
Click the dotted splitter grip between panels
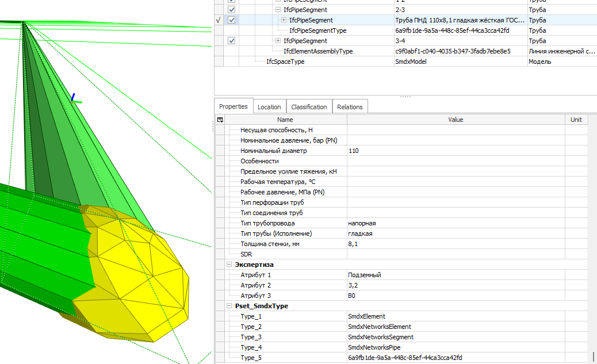click(405, 96)
